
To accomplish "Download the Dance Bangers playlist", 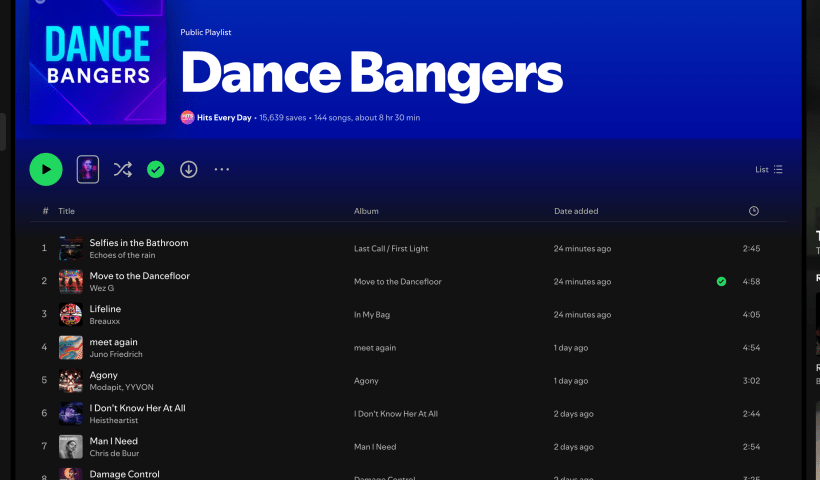I will click(188, 170).
